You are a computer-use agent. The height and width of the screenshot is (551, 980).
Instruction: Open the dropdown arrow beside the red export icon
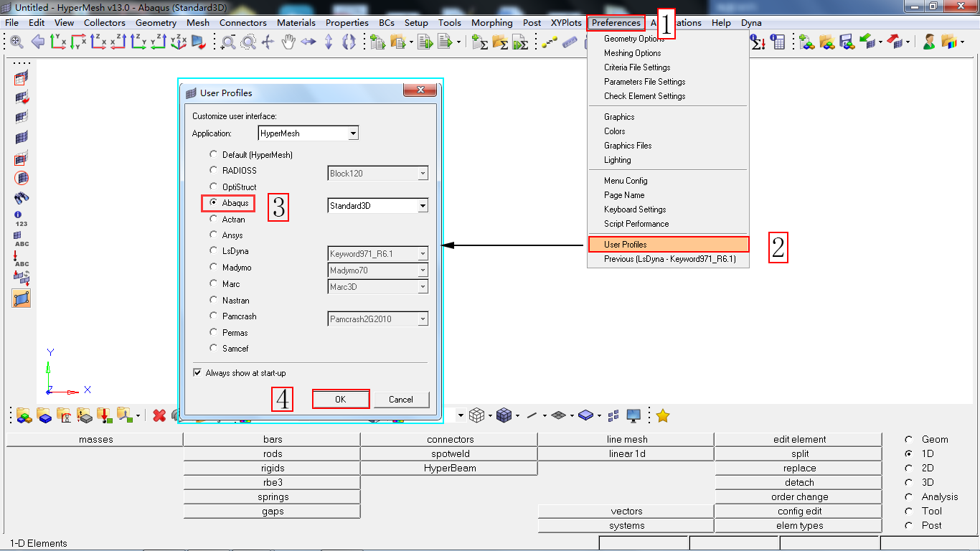[908, 42]
